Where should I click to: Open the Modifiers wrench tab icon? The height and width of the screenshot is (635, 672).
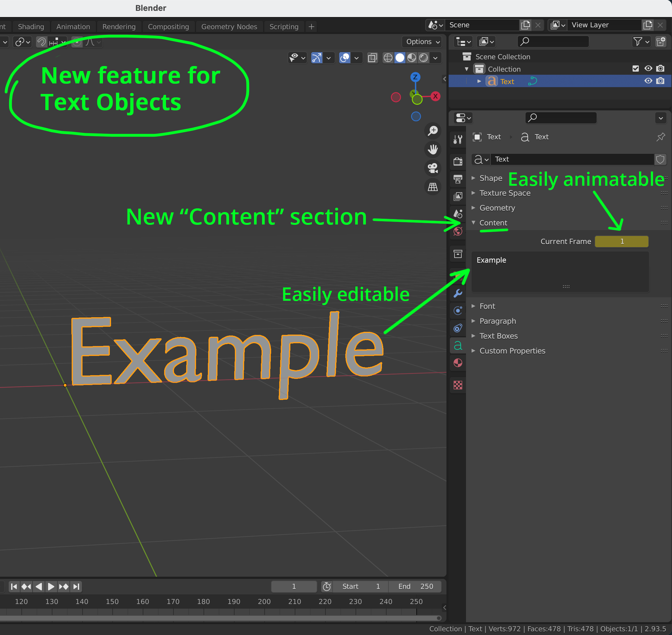point(458,293)
